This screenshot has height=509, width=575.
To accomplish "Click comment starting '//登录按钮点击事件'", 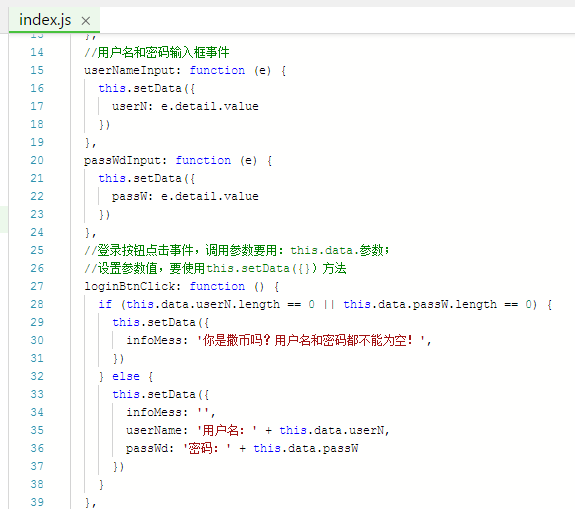I will (237, 250).
